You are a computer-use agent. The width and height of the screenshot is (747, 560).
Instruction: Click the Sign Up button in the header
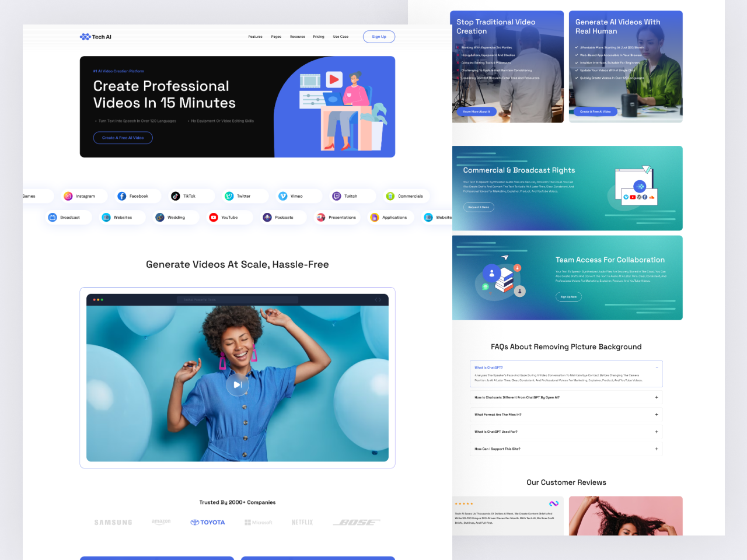pos(379,37)
